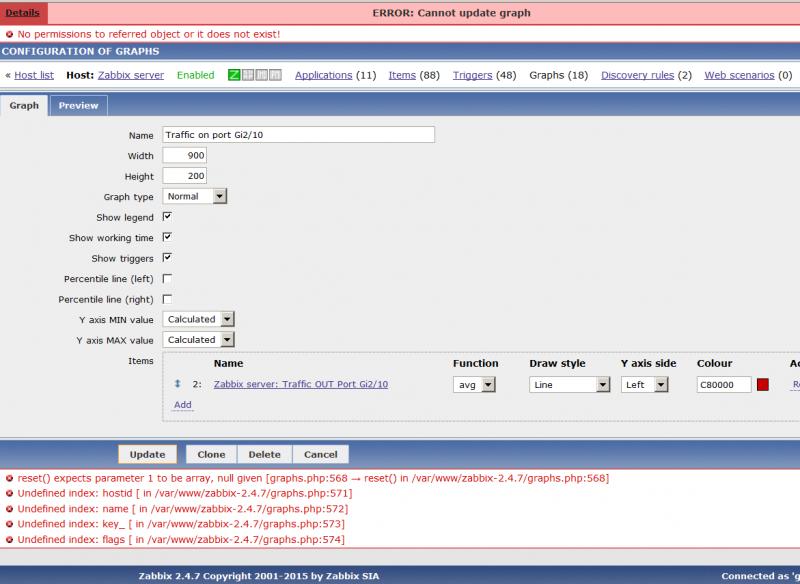The image size is (800, 584).
Task: Uncheck the Show triggers checkbox
Action: point(167,258)
